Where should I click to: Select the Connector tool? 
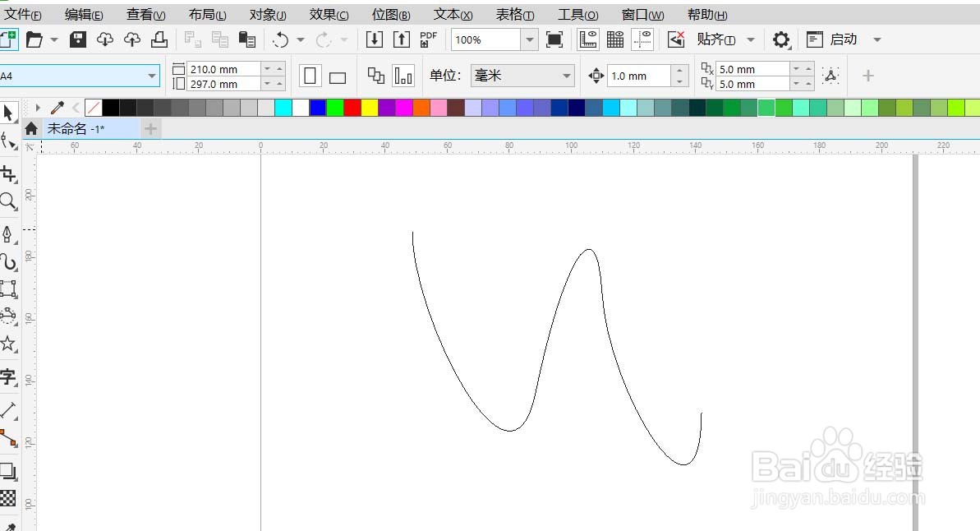pyautogui.click(x=8, y=438)
